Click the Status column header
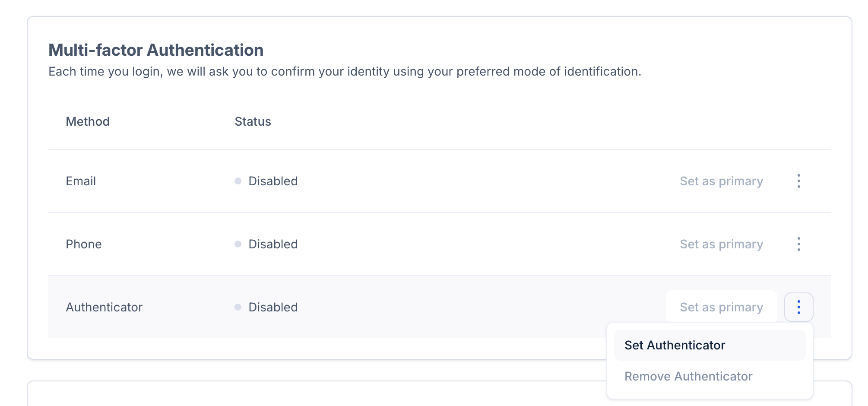The height and width of the screenshot is (406, 868). [253, 121]
